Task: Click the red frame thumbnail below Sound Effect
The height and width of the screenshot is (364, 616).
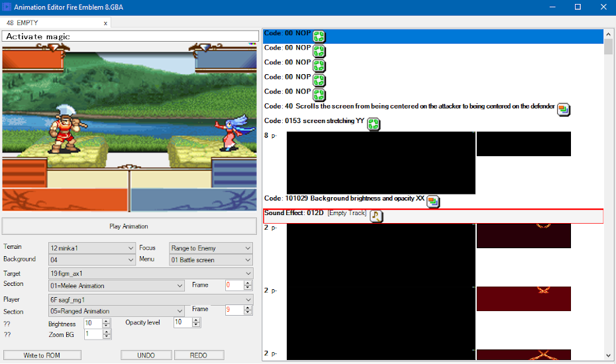Action: click(524, 236)
